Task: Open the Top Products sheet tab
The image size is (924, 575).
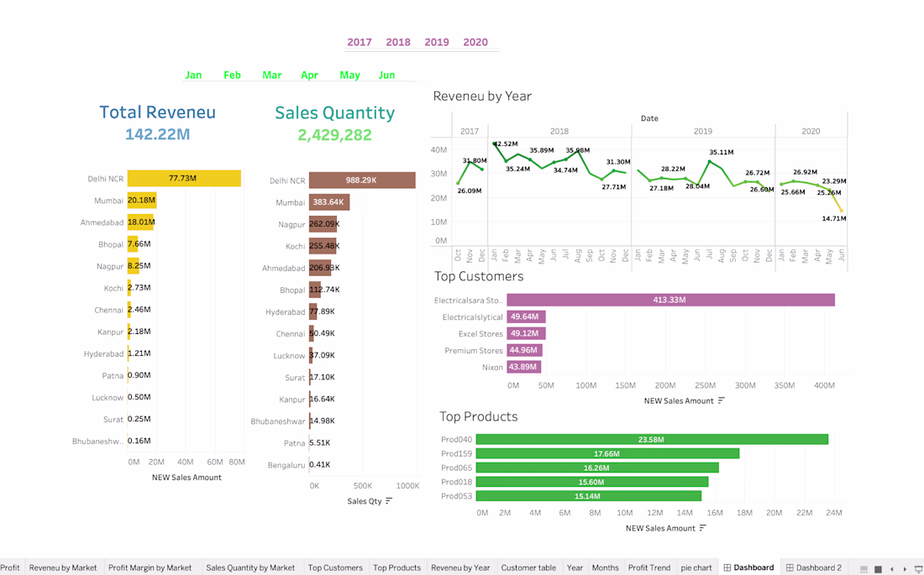Action: pos(397,568)
